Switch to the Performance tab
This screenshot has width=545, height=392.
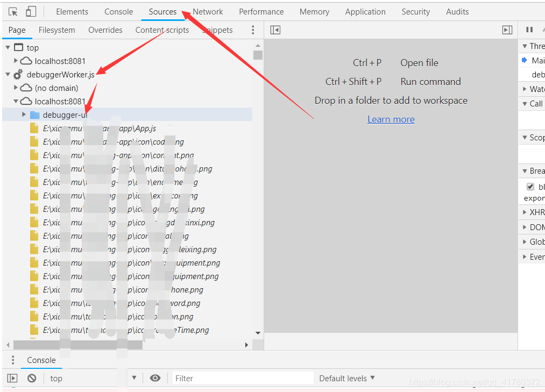pyautogui.click(x=261, y=12)
